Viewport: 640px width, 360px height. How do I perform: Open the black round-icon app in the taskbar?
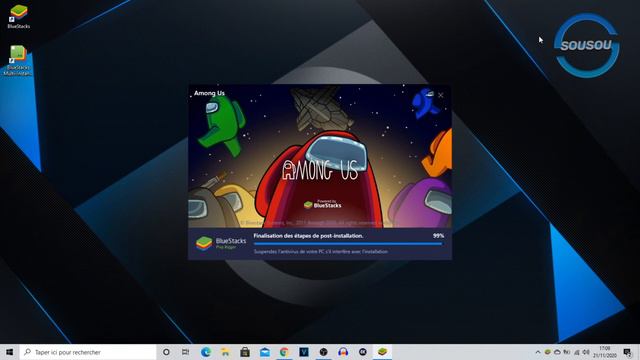point(323,352)
